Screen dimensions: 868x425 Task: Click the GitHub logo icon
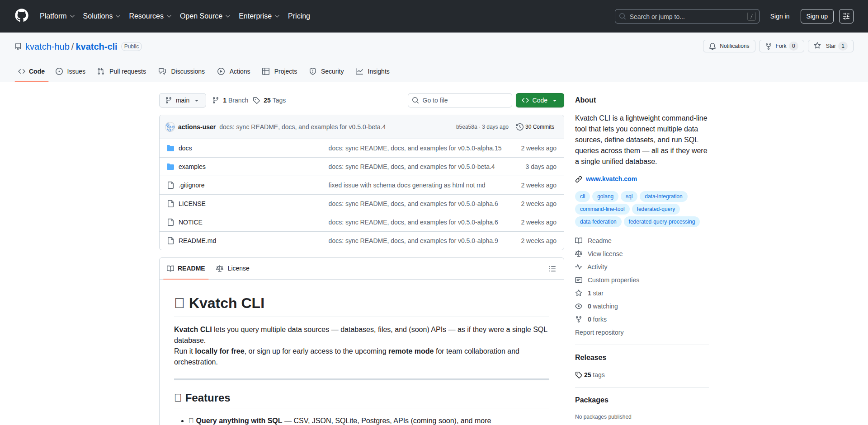click(22, 16)
